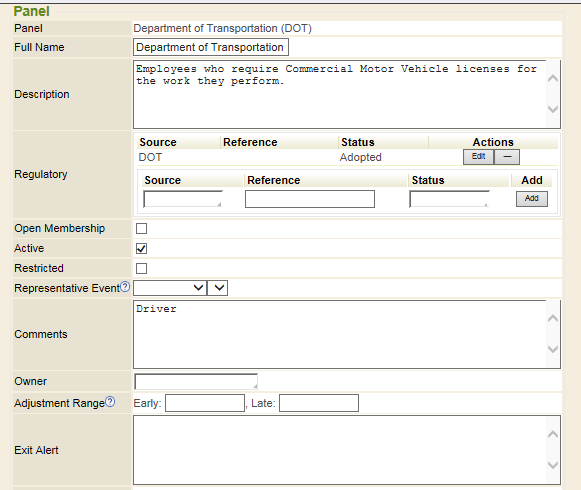
Task: Click the green Panel section heading
Action: 31,11
